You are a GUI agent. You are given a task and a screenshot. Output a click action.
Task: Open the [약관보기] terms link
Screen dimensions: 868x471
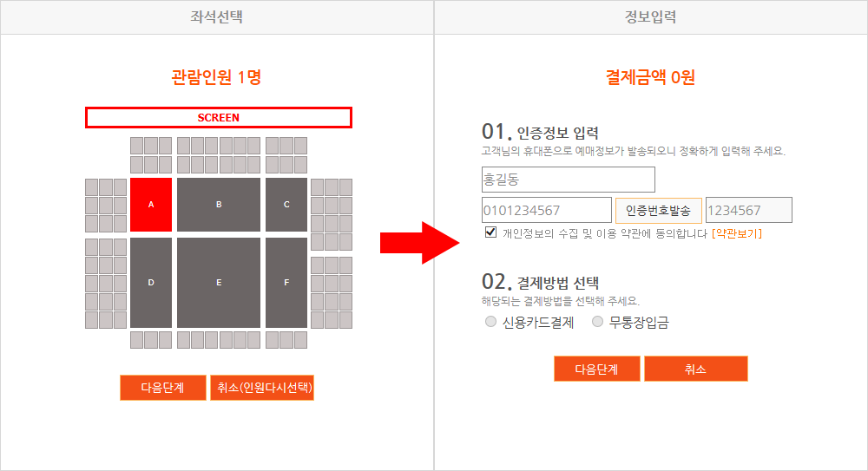coord(737,233)
